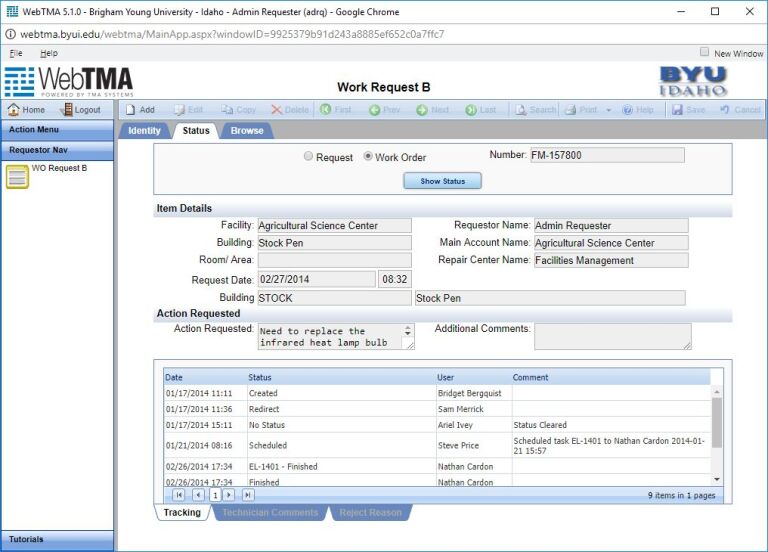Go to the Next record
Image resolution: width=768 pixels, height=552 pixels.
(x=432, y=110)
